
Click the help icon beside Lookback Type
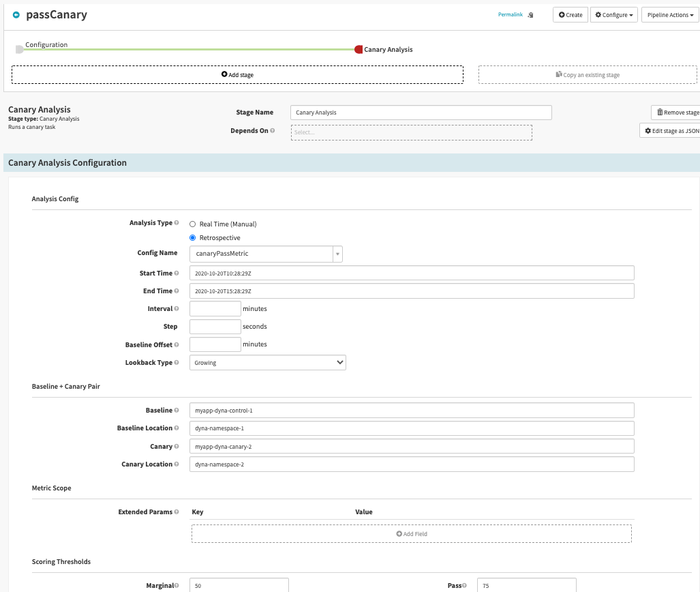[177, 363]
